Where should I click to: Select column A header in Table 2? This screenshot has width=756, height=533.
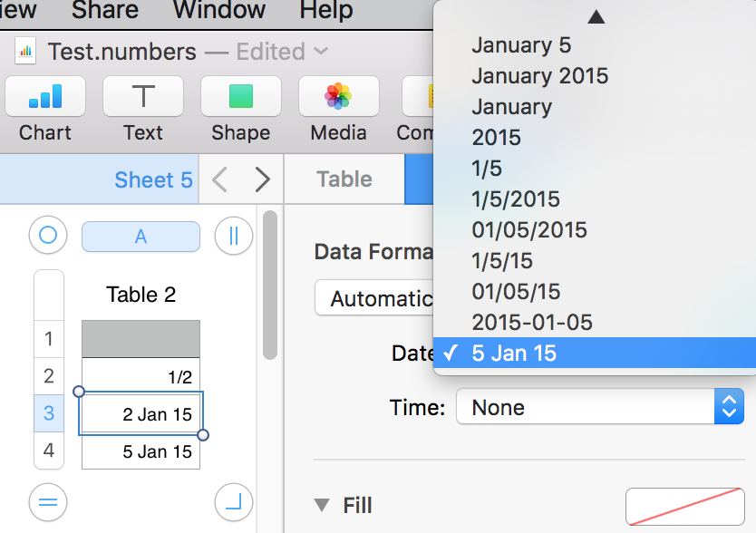pos(141,236)
